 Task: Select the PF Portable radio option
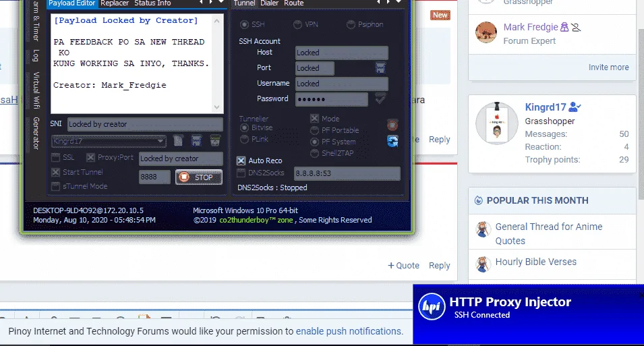point(314,130)
